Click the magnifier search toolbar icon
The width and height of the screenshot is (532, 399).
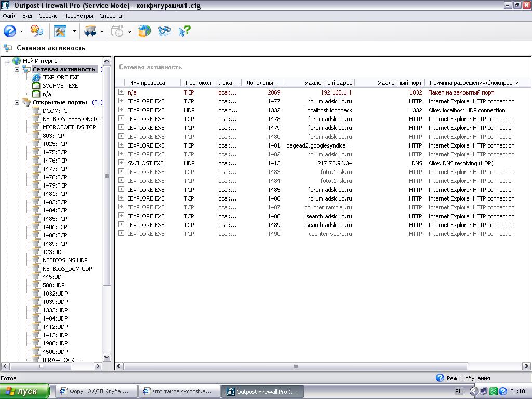tap(37, 31)
